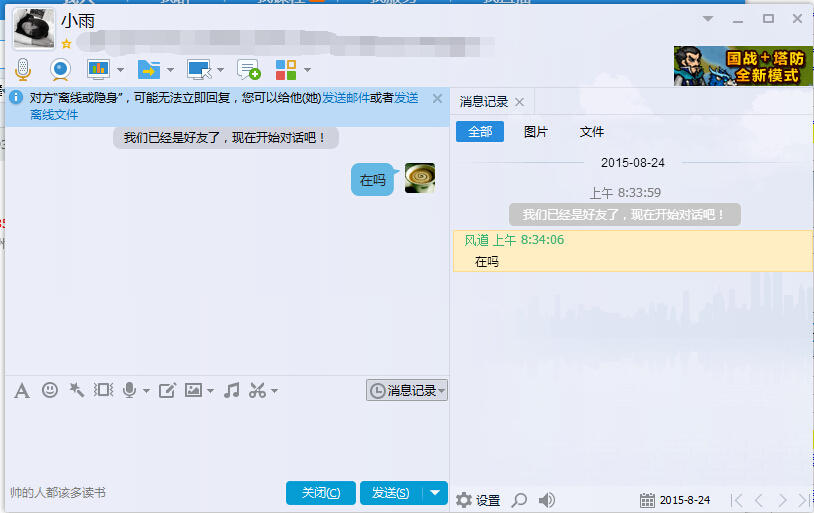This screenshot has height=513, width=814.
Task: Start a voice call with 小雨
Action: click(x=22, y=69)
